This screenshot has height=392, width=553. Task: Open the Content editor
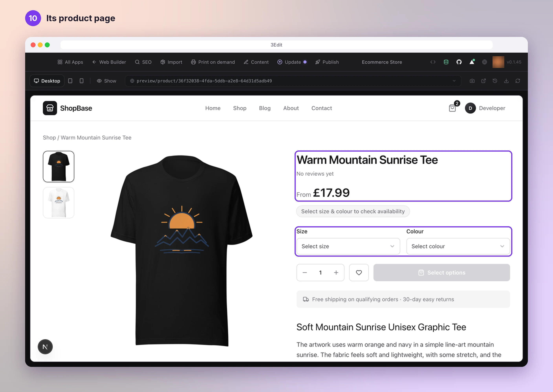(256, 62)
